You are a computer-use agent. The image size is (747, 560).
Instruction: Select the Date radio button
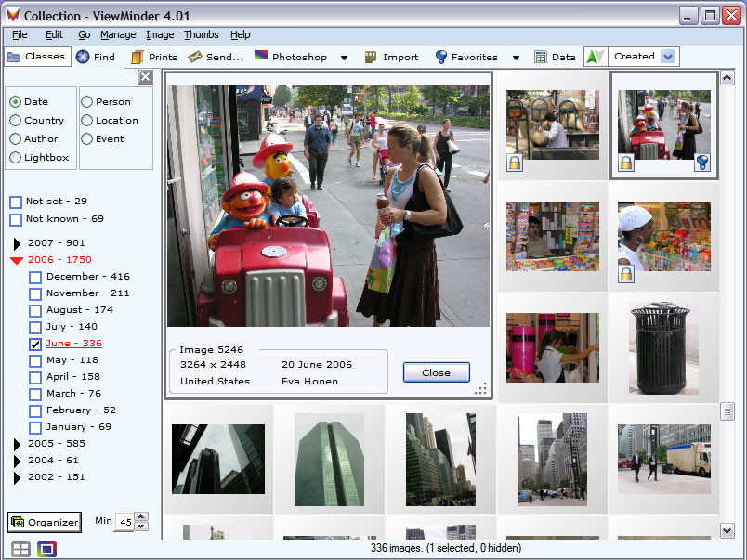tap(15, 102)
